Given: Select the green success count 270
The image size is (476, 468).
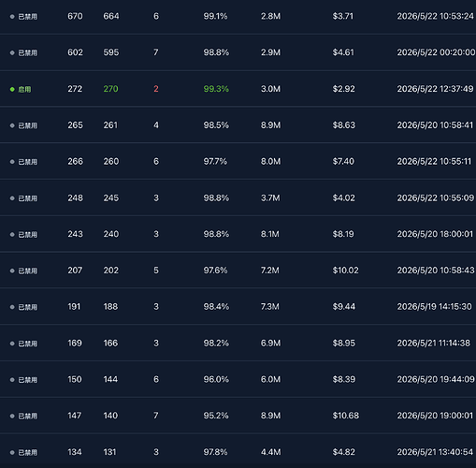Looking at the screenshot, I should 110,89.
